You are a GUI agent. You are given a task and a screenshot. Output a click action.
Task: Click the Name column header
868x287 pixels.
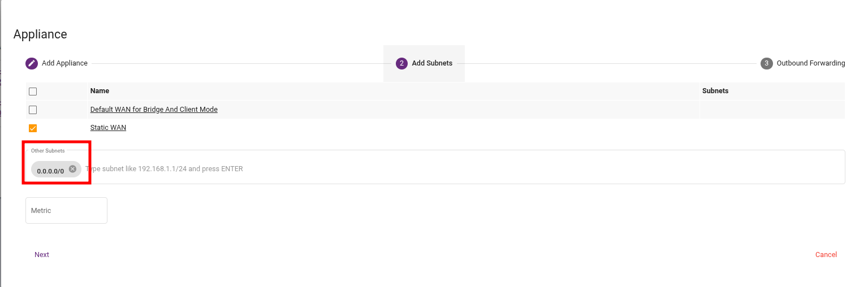pyautogui.click(x=100, y=91)
